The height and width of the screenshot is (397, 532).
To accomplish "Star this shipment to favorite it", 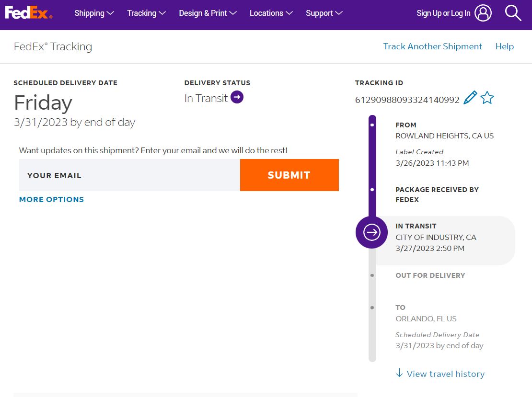I will (487, 98).
